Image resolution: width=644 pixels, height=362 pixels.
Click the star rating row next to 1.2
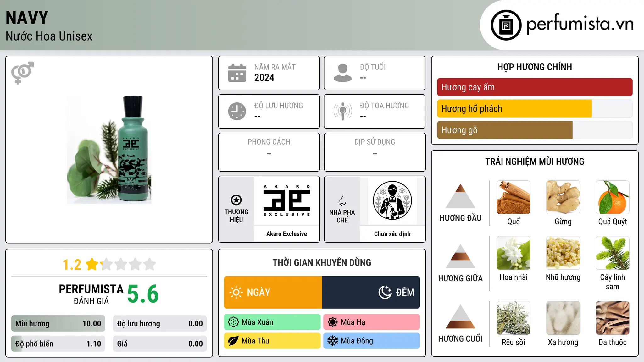click(121, 264)
